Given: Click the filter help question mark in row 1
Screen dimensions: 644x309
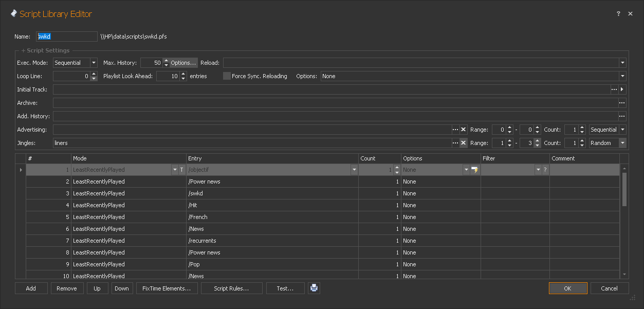Looking at the screenshot, I should (x=545, y=170).
